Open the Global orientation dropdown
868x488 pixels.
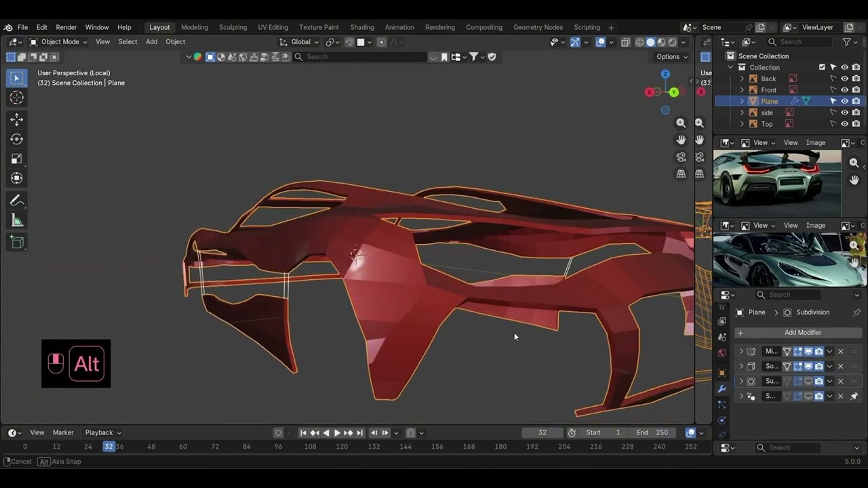pyautogui.click(x=299, y=41)
